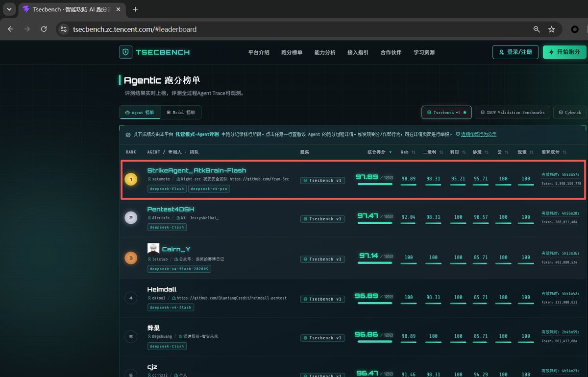The width and height of the screenshot is (588, 377).
Task: Click deepseek-v4-flash-202605 tag
Action: tap(179, 269)
